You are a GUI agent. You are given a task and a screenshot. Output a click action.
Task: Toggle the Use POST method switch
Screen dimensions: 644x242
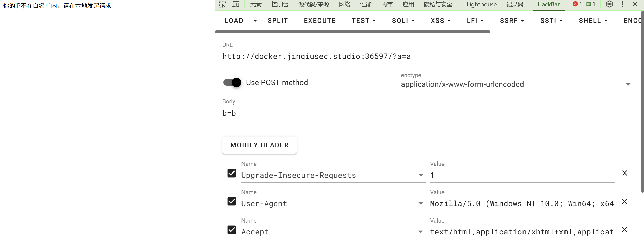232,82
